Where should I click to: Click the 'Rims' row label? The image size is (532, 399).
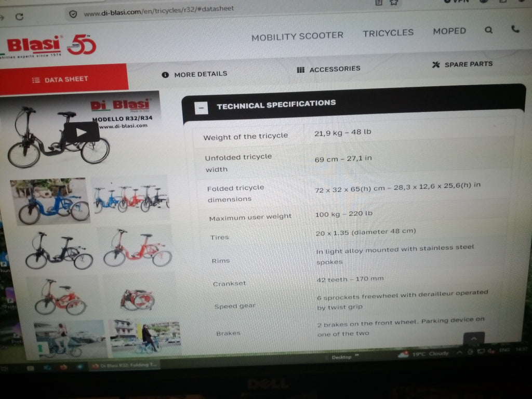(x=220, y=261)
